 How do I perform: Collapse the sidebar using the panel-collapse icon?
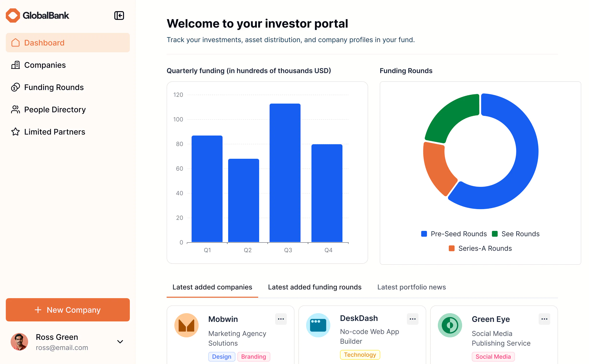(119, 15)
